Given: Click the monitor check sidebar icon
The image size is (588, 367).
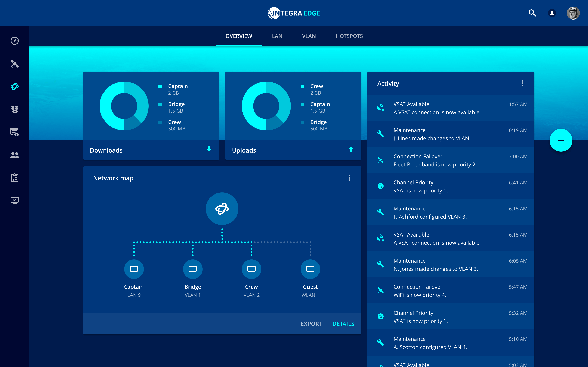Looking at the screenshot, I should pyautogui.click(x=14, y=200).
